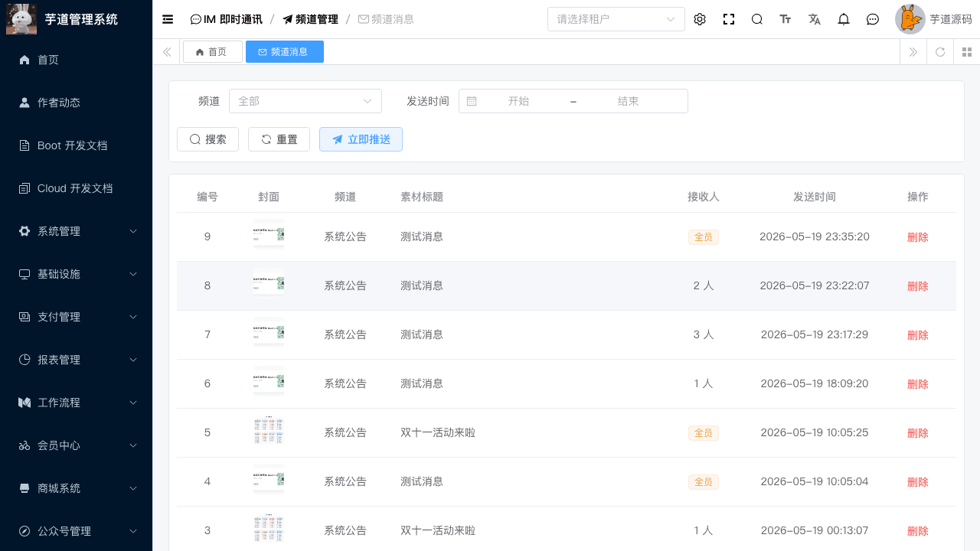
Task: Click 双十一活动来啦 title in row 5
Action: pyautogui.click(x=438, y=432)
